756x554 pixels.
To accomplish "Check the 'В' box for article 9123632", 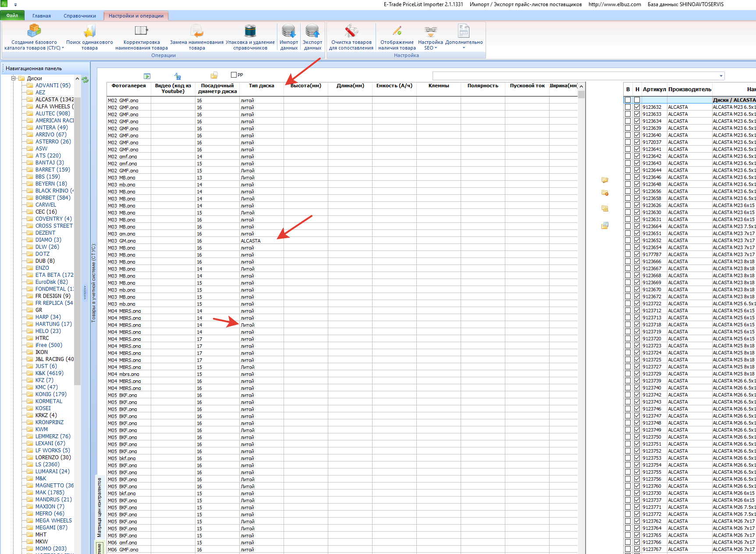I will [x=628, y=107].
